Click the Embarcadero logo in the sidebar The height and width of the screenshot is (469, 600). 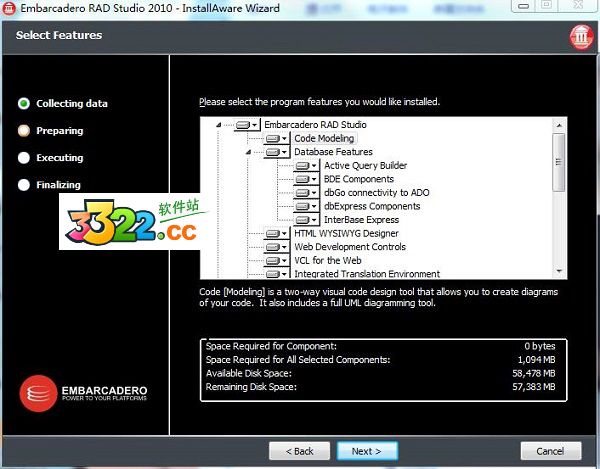pyautogui.click(x=83, y=393)
